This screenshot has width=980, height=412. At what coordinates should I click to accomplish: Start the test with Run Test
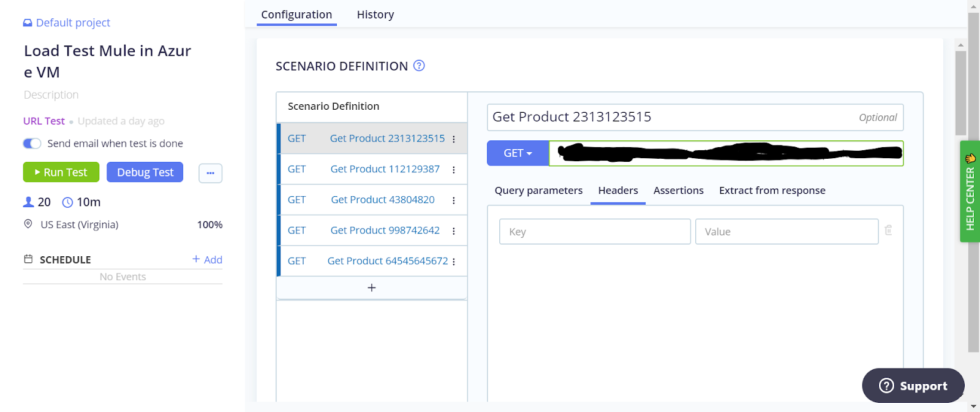tap(61, 172)
